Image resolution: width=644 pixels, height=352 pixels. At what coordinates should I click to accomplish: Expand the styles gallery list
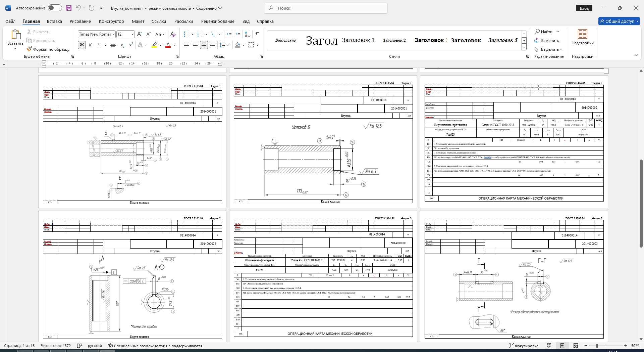(524, 47)
